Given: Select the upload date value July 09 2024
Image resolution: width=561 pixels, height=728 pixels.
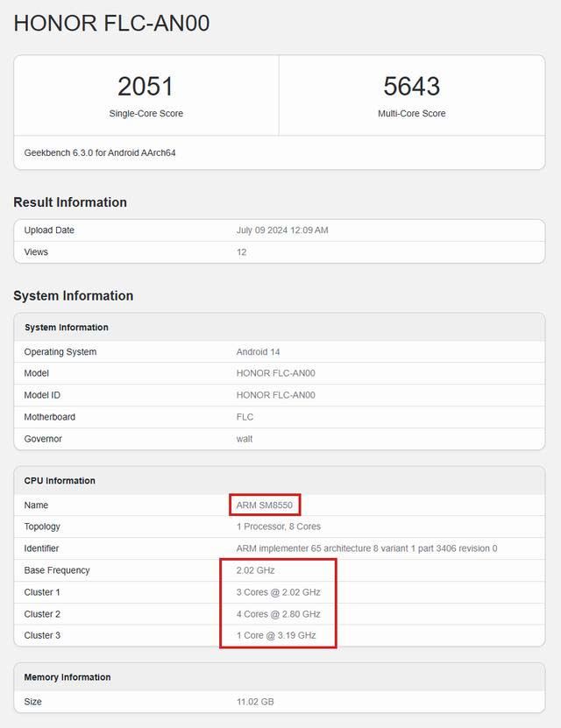Looking at the screenshot, I should (282, 230).
